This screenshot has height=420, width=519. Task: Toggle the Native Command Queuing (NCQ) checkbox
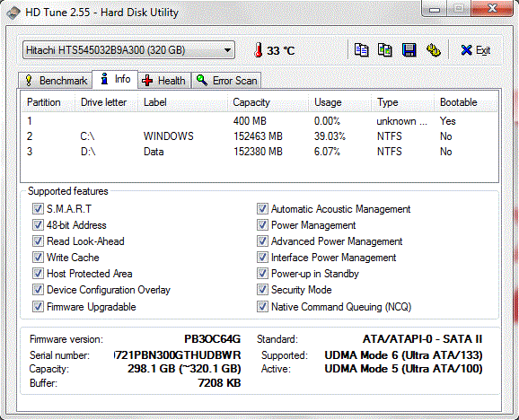[262, 307]
